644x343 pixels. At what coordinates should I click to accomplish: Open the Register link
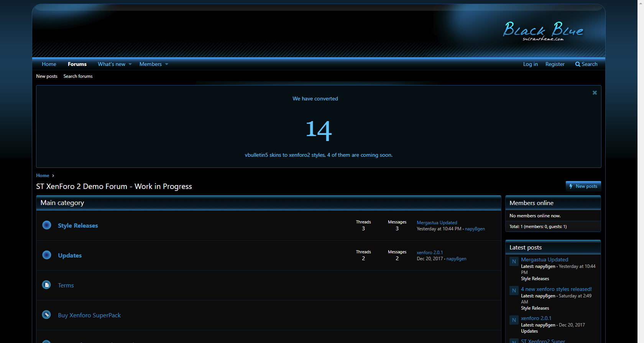pyautogui.click(x=555, y=64)
